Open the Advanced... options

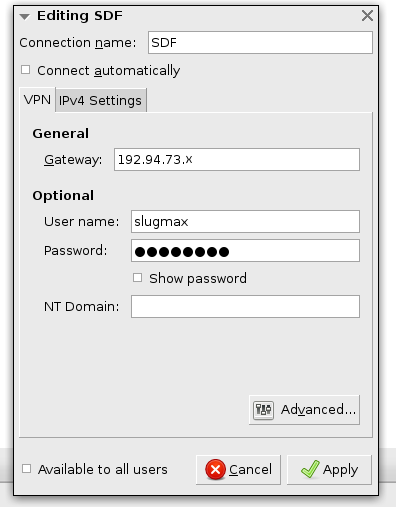(x=304, y=410)
